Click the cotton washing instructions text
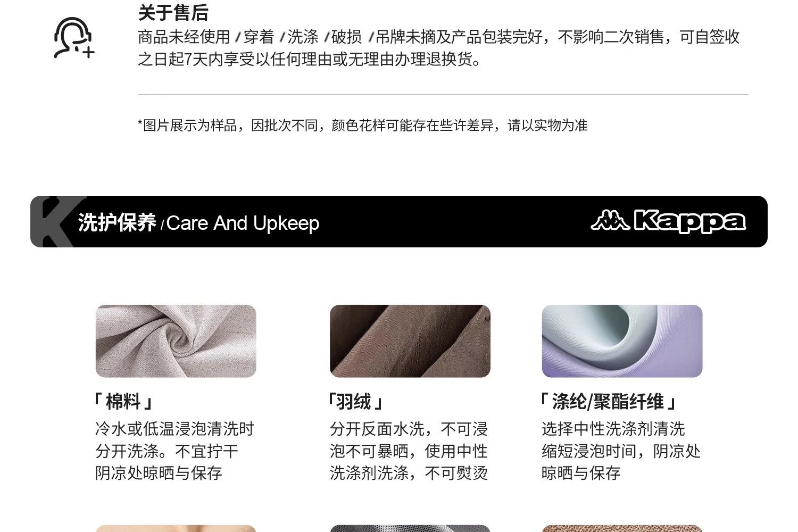This screenshot has height=532, width=798. 174,451
